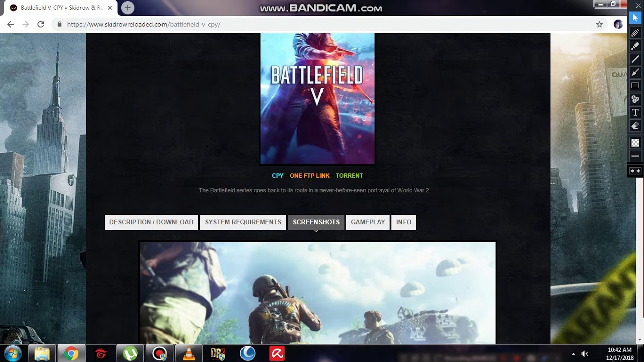View site security lock info
644x362 pixels.
60,24
